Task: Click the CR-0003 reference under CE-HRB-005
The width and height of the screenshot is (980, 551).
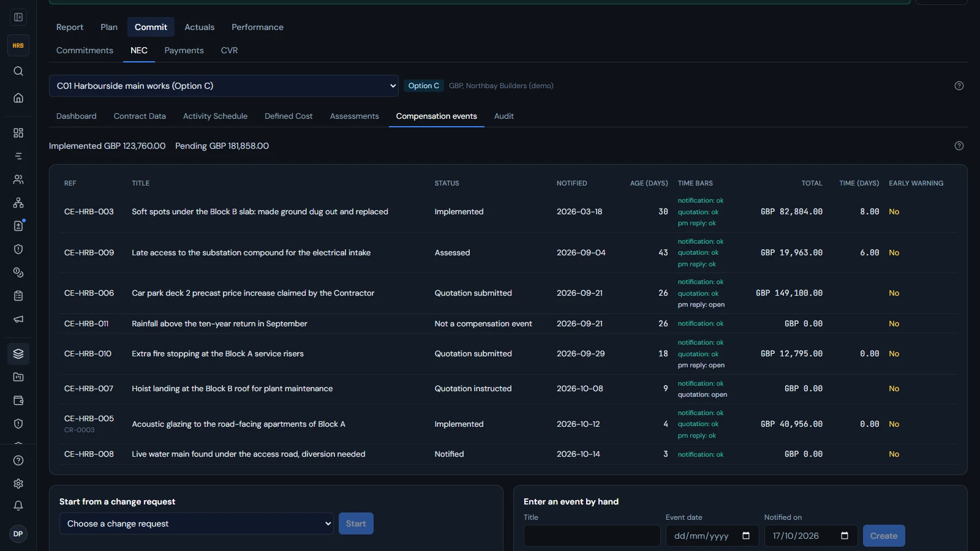Action: (80, 430)
